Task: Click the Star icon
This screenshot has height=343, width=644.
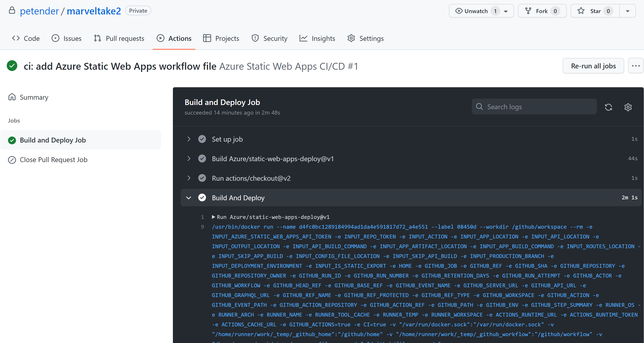Action: [581, 11]
